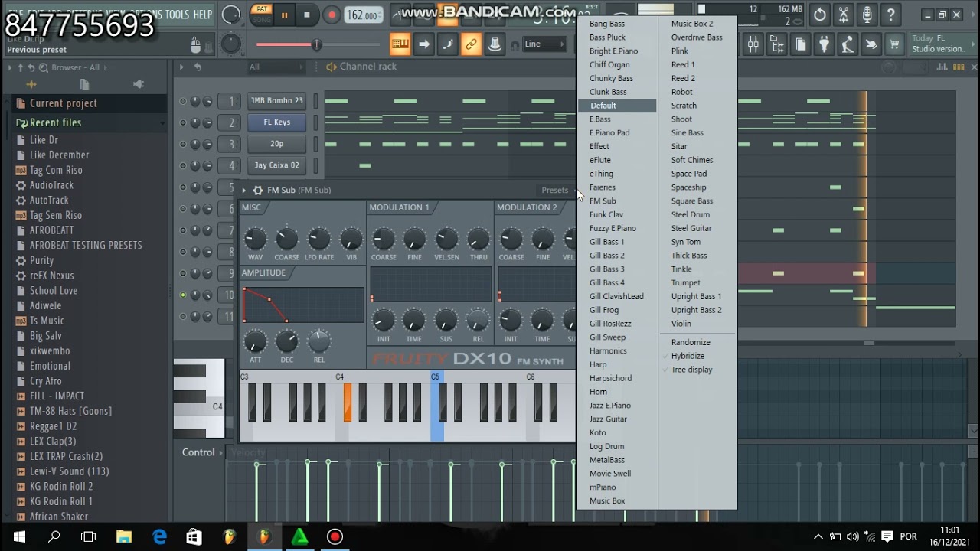Screen dimensions: 980x551
Task: Click the touch controller hand icon
Action: 871,44
